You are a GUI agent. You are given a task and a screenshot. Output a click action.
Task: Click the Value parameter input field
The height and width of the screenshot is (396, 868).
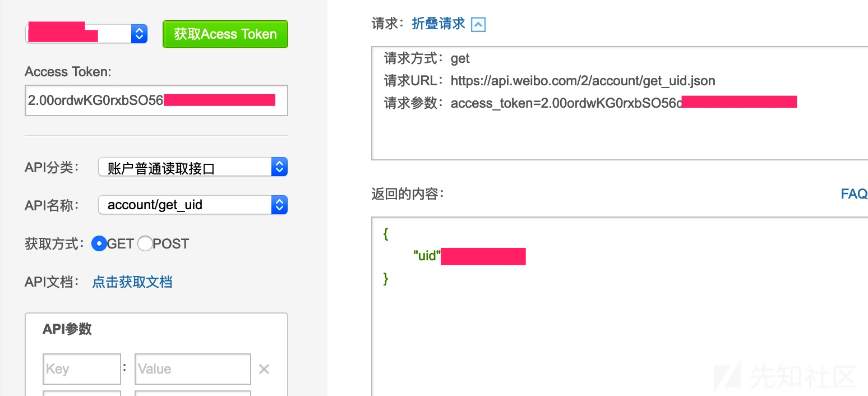click(192, 369)
